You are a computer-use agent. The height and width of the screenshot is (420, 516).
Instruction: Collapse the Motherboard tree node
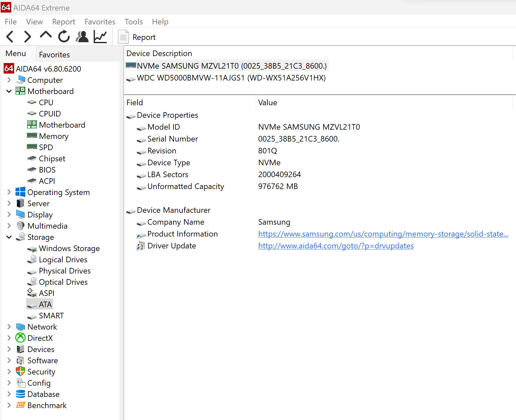click(x=9, y=91)
